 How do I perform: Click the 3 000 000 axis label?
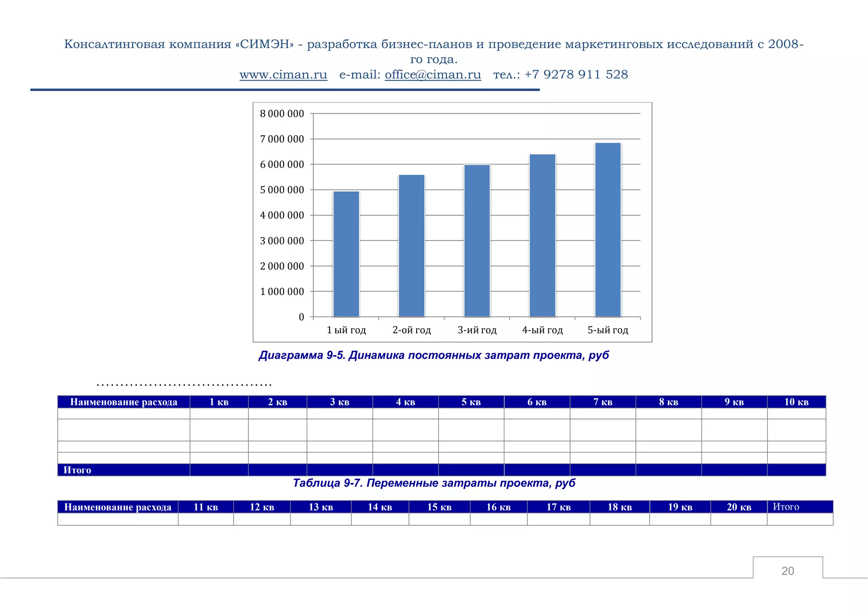[282, 241]
